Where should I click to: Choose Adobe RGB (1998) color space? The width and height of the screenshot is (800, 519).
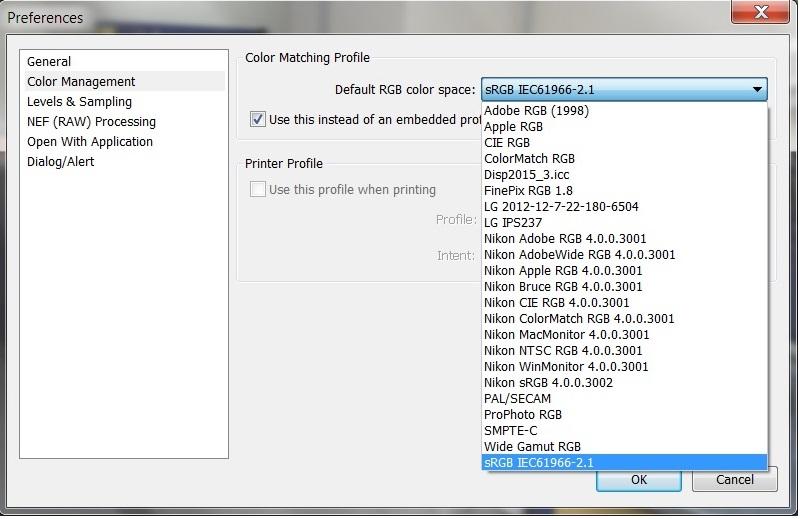click(x=624, y=111)
